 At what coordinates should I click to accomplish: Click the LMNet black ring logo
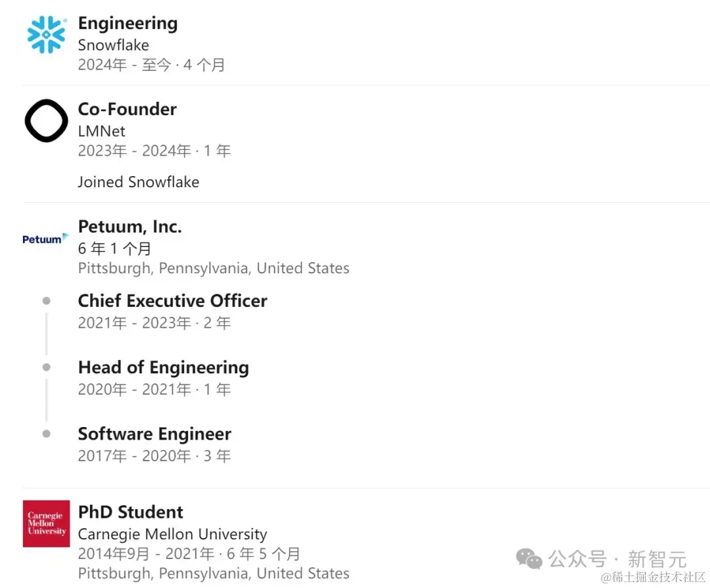(46, 121)
